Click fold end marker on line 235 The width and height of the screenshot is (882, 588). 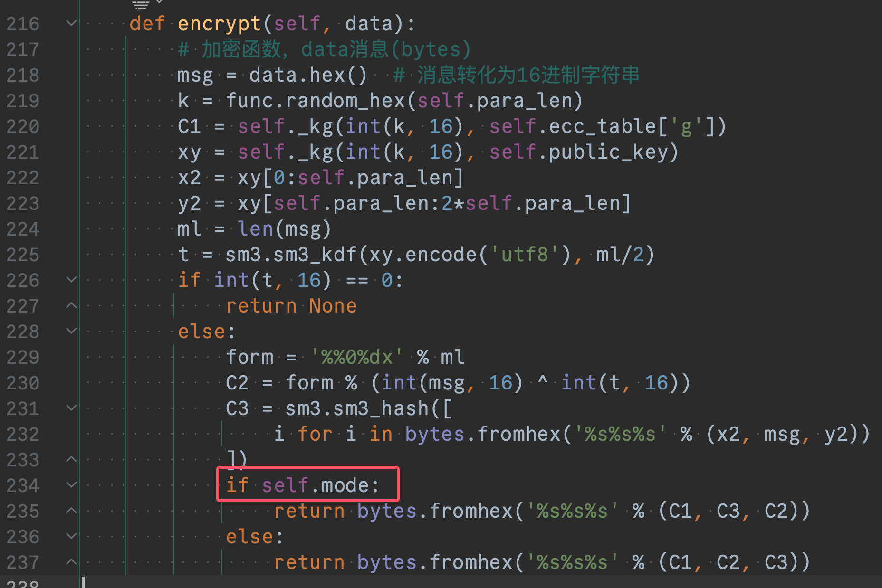(x=71, y=510)
